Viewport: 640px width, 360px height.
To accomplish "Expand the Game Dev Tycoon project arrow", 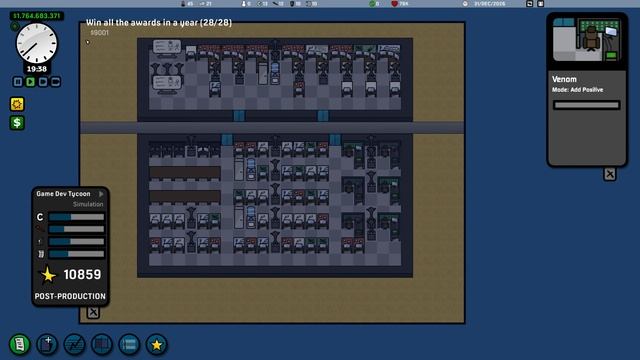I will [x=101, y=194].
